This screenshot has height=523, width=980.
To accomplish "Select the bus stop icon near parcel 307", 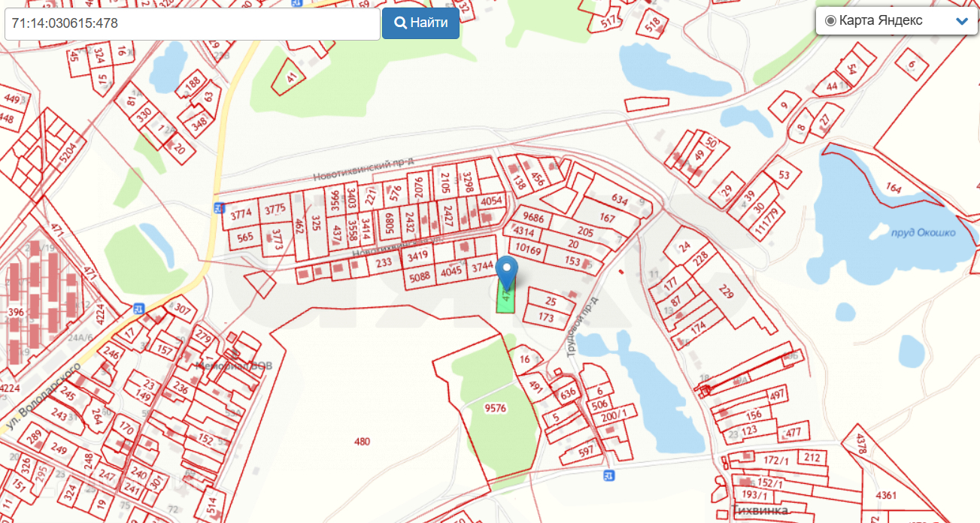I will click(138, 308).
